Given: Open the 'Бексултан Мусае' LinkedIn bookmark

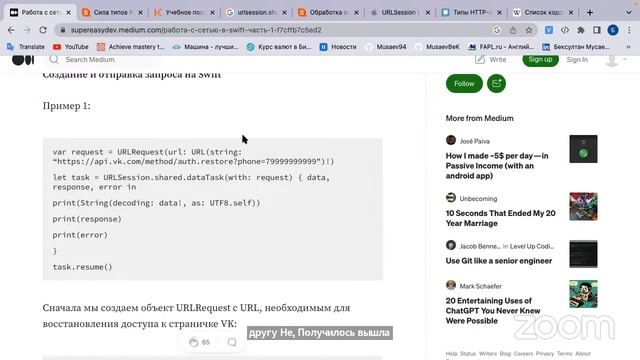Looking at the screenshot, I should [x=576, y=47].
